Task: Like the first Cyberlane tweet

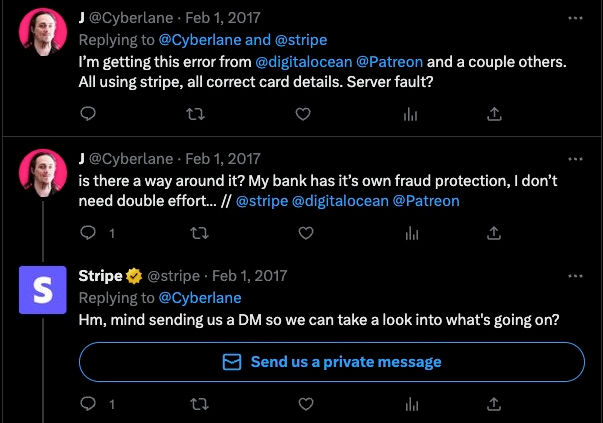Action: click(304, 115)
